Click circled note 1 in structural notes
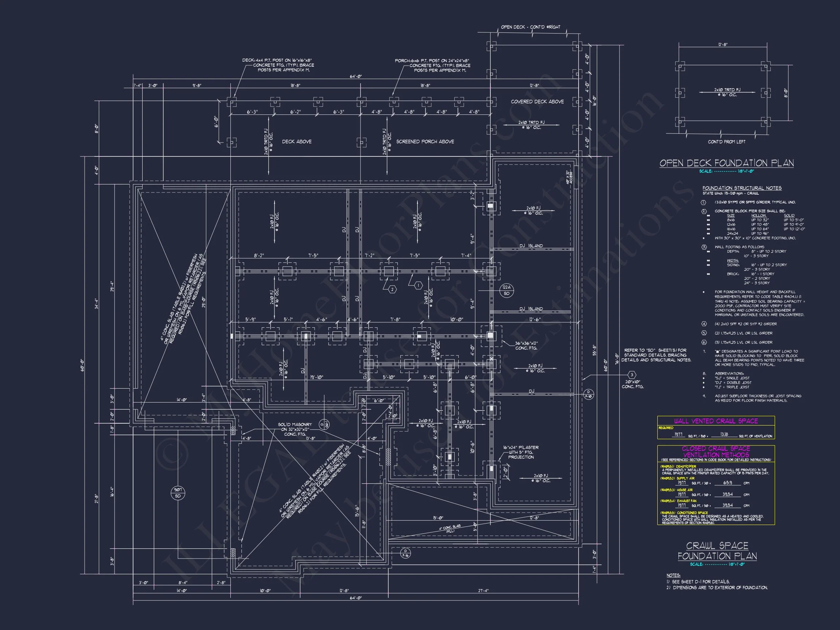 pyautogui.click(x=704, y=202)
